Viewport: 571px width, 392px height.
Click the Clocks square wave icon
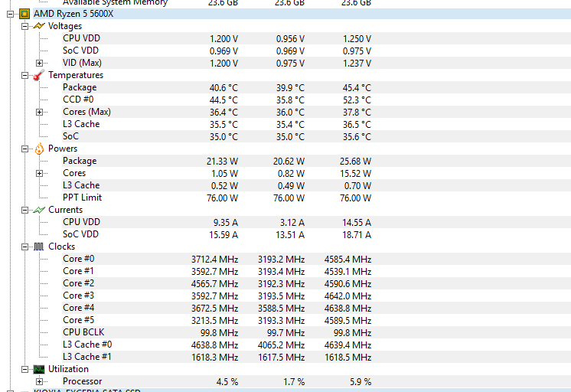[38, 247]
